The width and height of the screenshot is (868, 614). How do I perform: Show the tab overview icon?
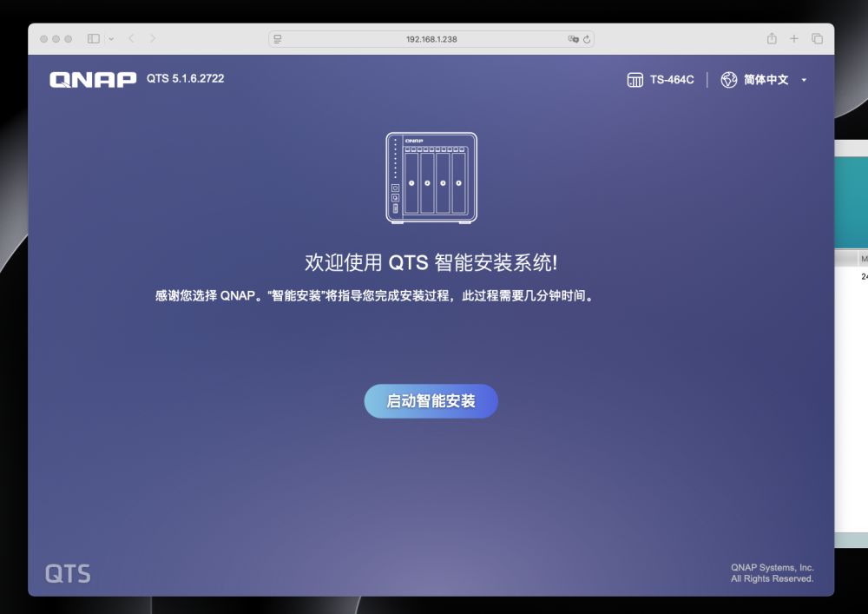pyautogui.click(x=817, y=38)
